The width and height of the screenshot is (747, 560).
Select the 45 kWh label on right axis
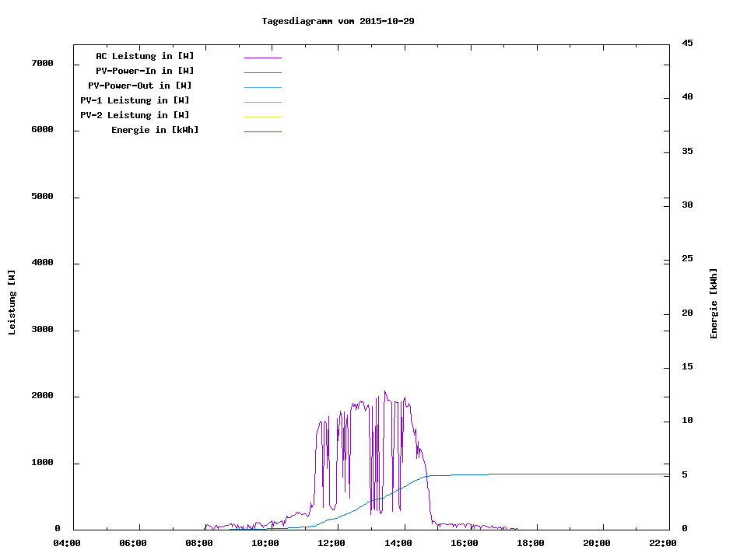click(687, 43)
